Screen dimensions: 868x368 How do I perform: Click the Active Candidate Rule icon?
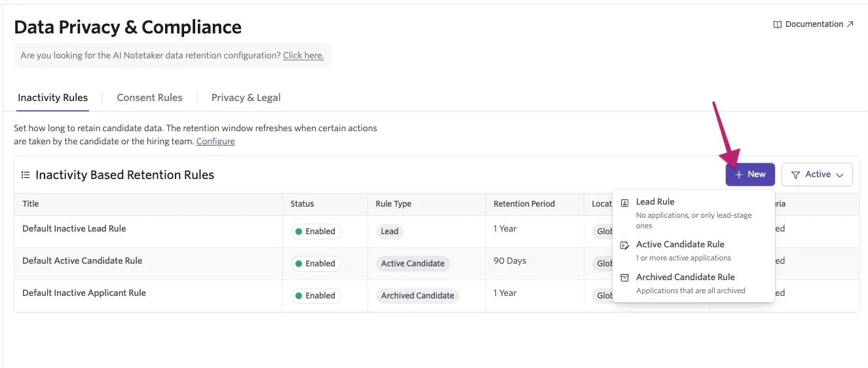coord(624,245)
